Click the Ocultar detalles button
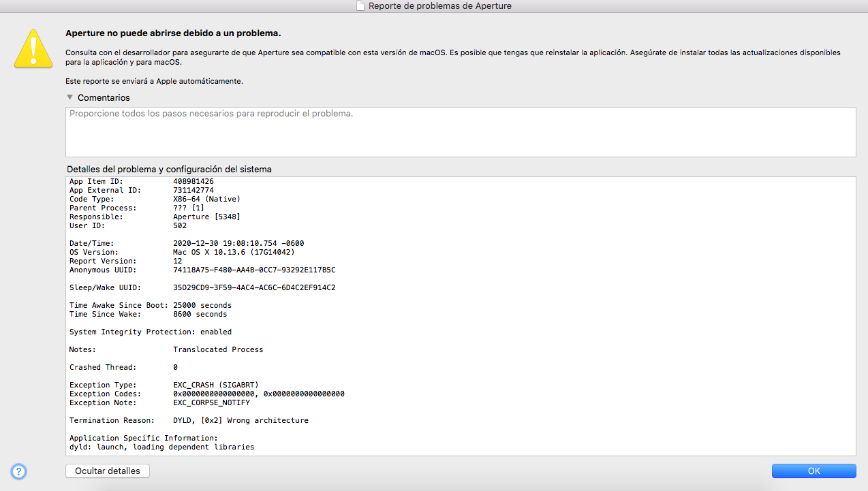The width and height of the screenshot is (868, 491). point(108,471)
